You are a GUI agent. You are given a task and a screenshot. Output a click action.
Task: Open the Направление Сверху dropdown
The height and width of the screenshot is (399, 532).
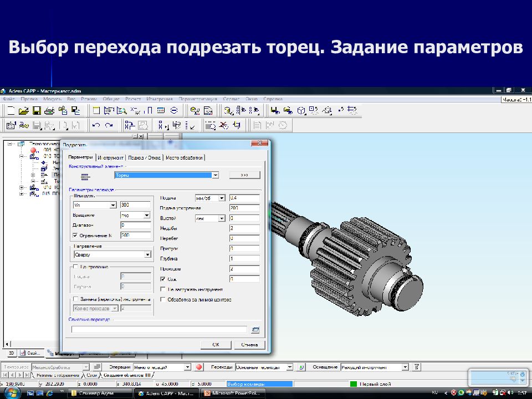148,255
